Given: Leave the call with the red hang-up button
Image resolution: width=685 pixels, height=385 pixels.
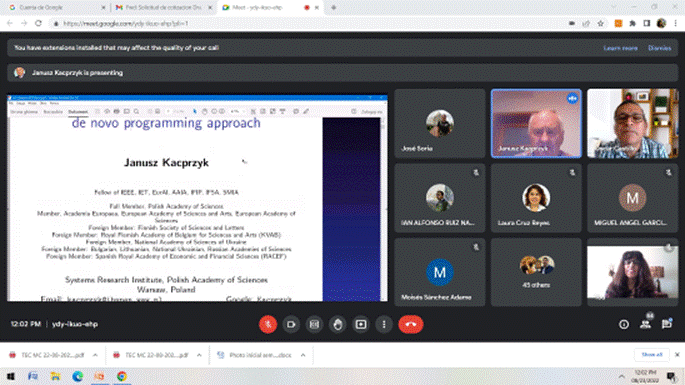Looking at the screenshot, I should [411, 324].
